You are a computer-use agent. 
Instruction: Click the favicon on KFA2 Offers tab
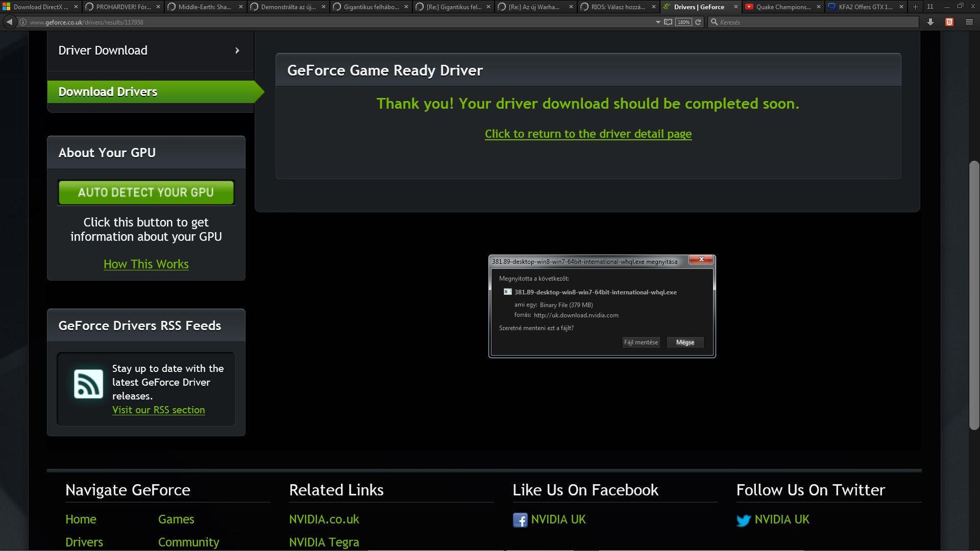pyautogui.click(x=832, y=7)
